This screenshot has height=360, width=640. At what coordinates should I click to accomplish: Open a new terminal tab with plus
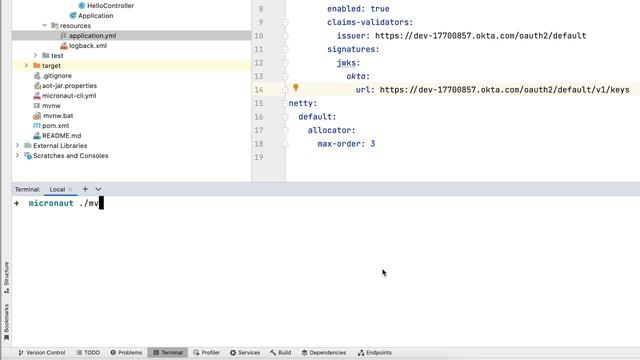[85, 189]
